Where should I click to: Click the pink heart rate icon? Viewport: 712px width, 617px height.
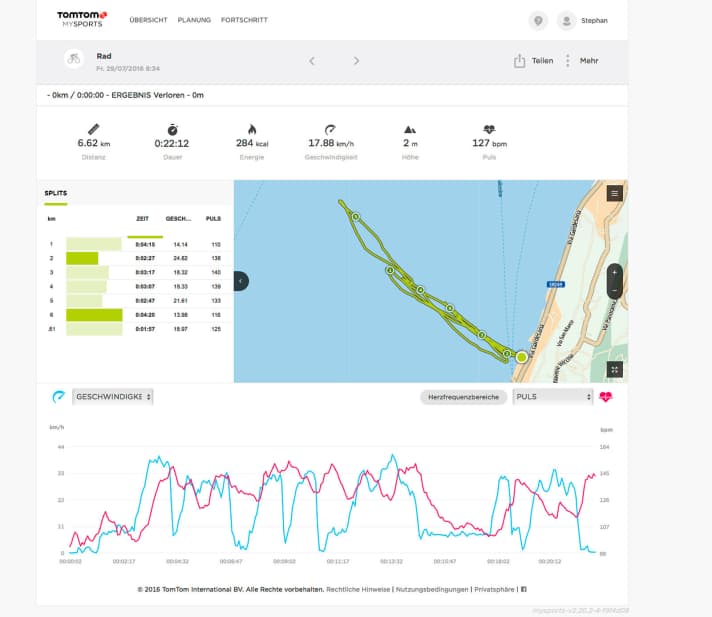[x=605, y=397]
